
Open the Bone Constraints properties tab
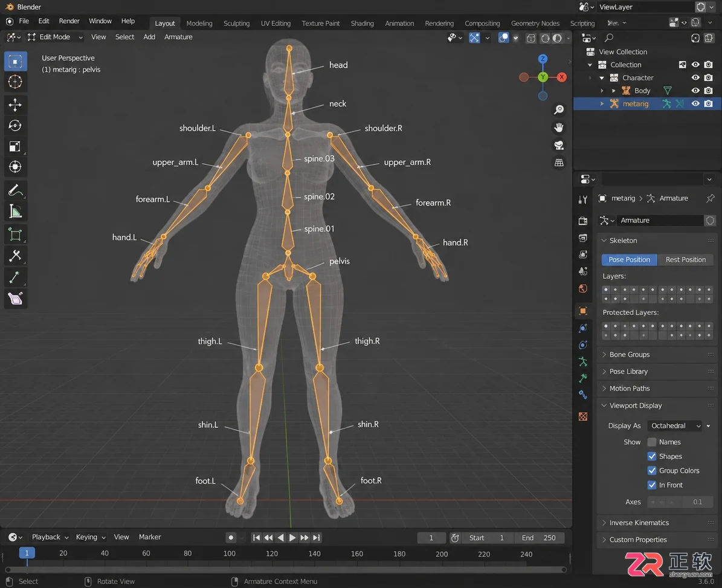583,395
